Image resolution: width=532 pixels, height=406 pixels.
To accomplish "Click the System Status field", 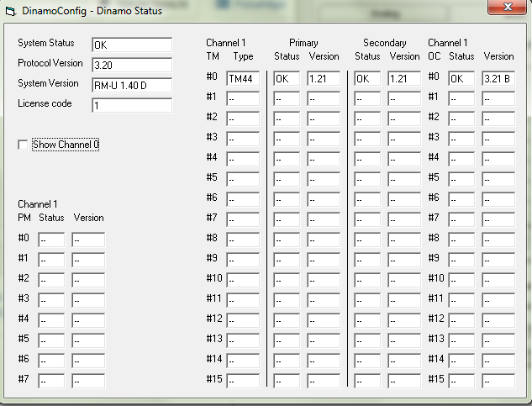I will [x=131, y=45].
